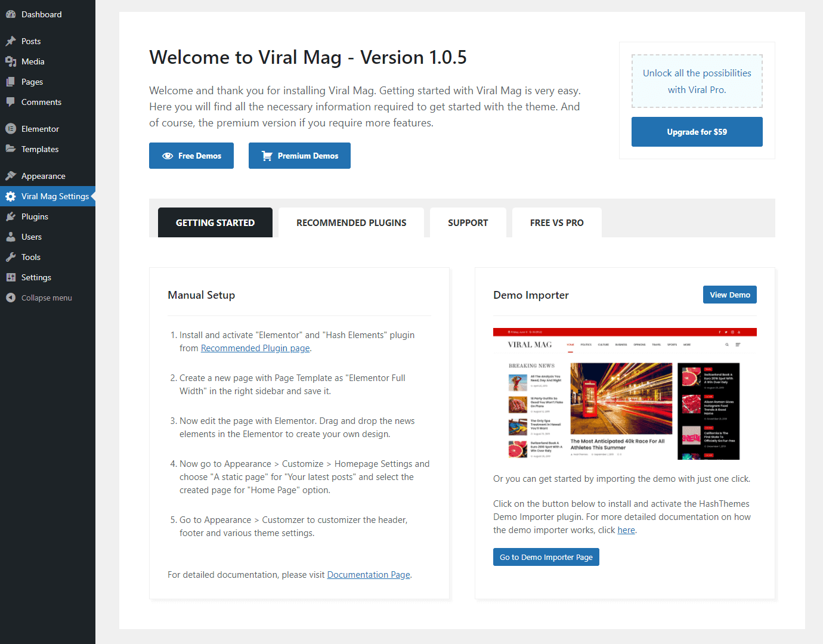Open the Settings menu item
The width and height of the screenshot is (823, 644).
(48, 277)
